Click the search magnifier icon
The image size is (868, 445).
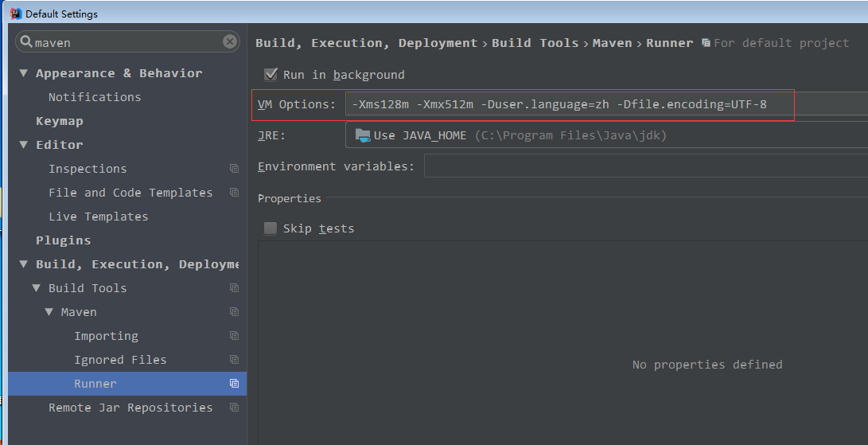click(x=26, y=41)
